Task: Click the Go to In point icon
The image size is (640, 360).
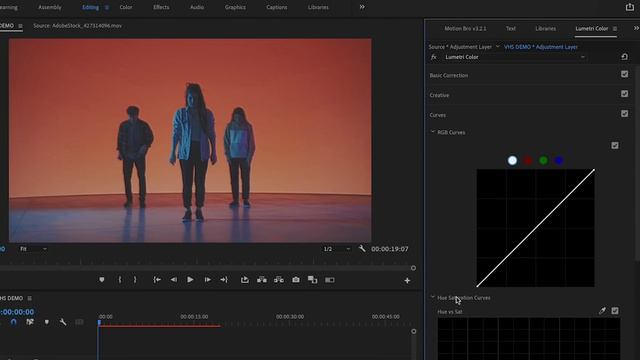Action: click(157, 280)
